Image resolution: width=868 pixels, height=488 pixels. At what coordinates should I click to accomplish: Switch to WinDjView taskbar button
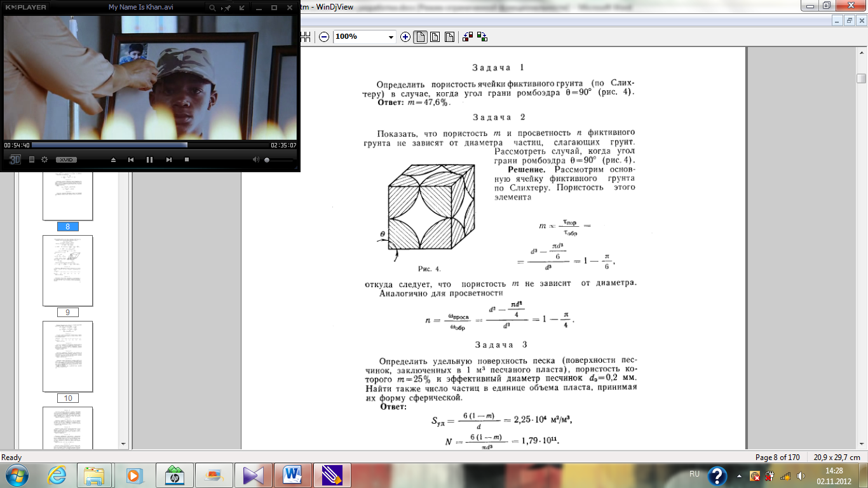tap(332, 475)
